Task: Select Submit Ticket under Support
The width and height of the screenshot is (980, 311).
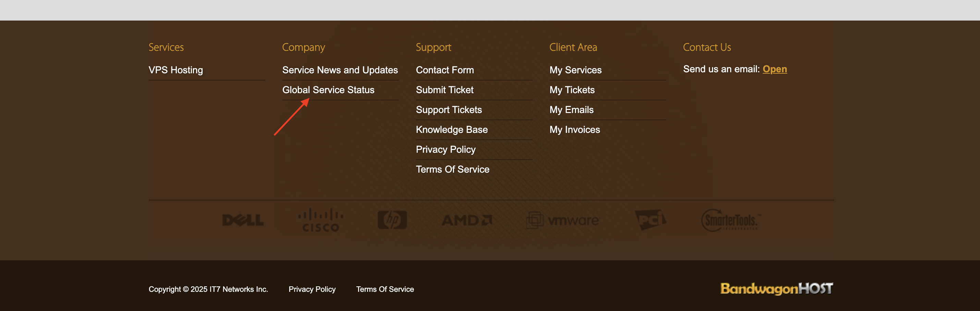Action: tap(444, 90)
